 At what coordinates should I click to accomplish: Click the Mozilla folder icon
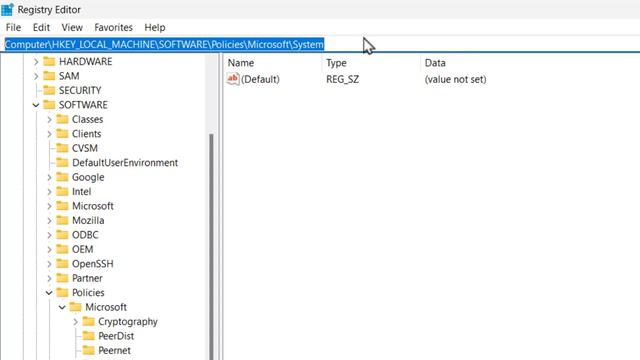pos(62,220)
